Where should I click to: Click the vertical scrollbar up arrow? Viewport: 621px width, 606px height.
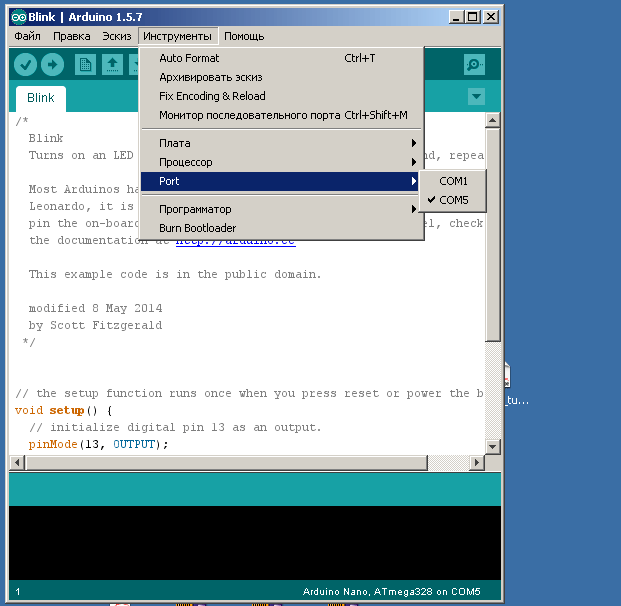pyautogui.click(x=492, y=120)
